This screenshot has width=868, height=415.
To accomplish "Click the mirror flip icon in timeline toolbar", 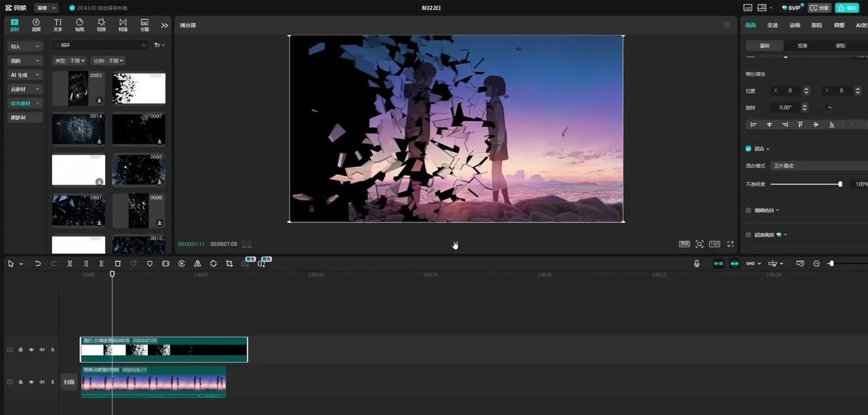I will pos(197,263).
